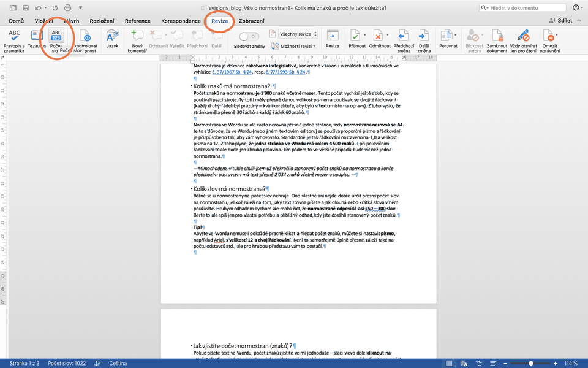Toggle Sledovat změny switch
Viewport: 588px width, 368px height.
[x=248, y=36]
